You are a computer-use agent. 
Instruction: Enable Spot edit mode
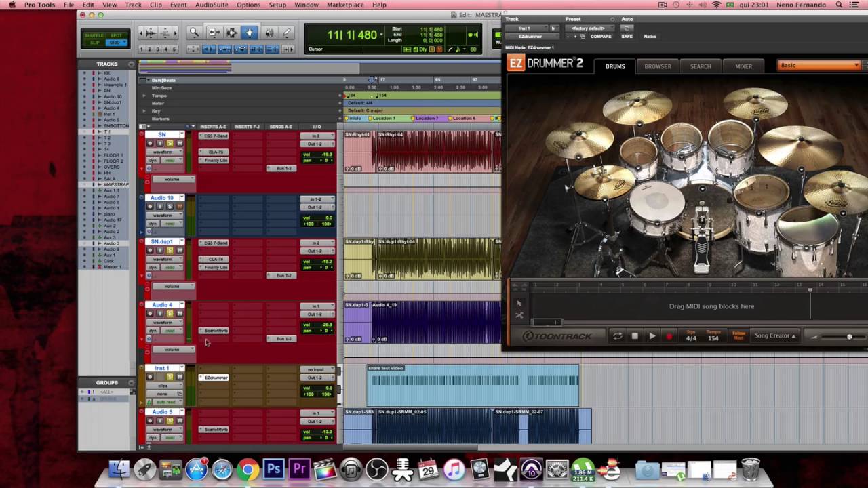click(x=117, y=35)
